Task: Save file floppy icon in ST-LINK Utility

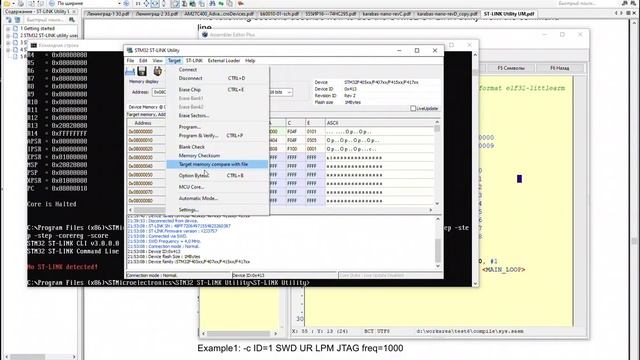Action: (x=142, y=71)
